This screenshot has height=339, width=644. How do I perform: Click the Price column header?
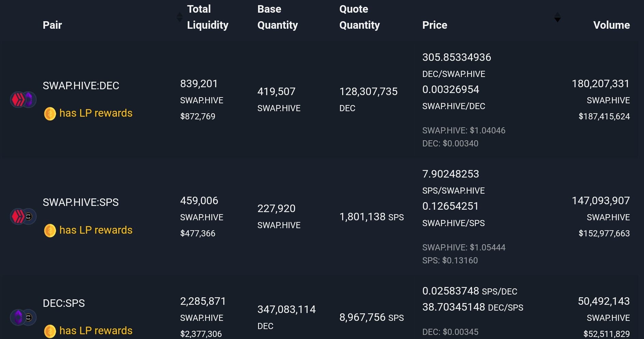435,25
